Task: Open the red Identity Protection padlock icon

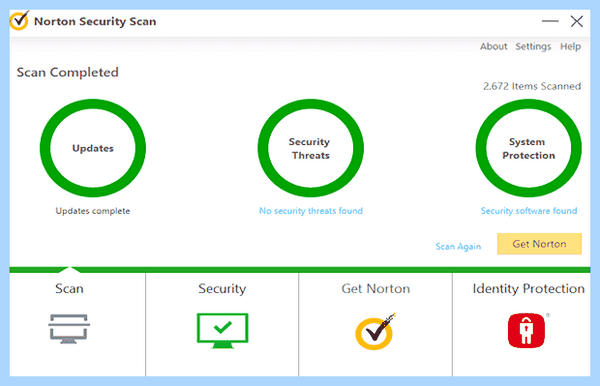Action: coord(527,330)
